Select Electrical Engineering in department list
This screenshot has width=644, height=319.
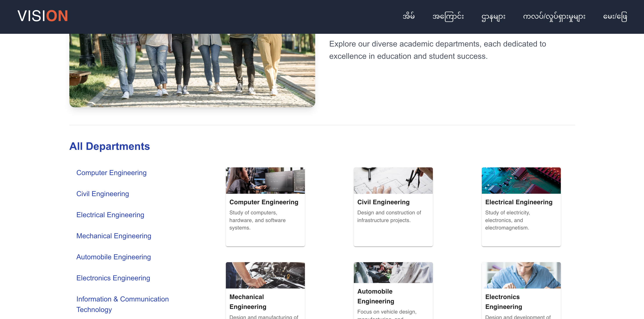(110, 215)
